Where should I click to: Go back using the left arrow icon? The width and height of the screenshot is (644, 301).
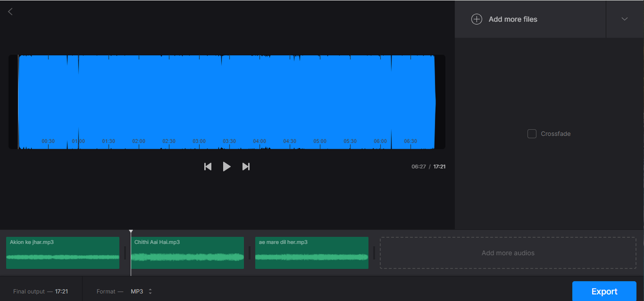point(10,12)
